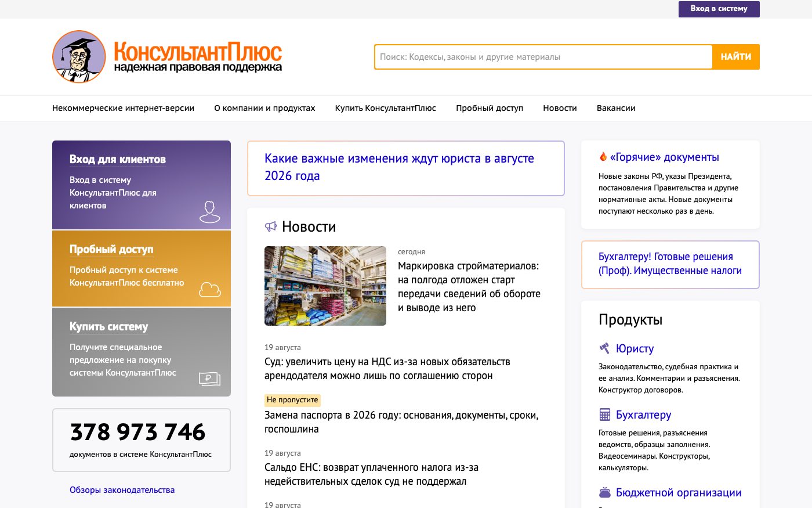Viewport: 812px width, 508px height.
Task: Click the Вход в систему button
Action: (x=719, y=9)
